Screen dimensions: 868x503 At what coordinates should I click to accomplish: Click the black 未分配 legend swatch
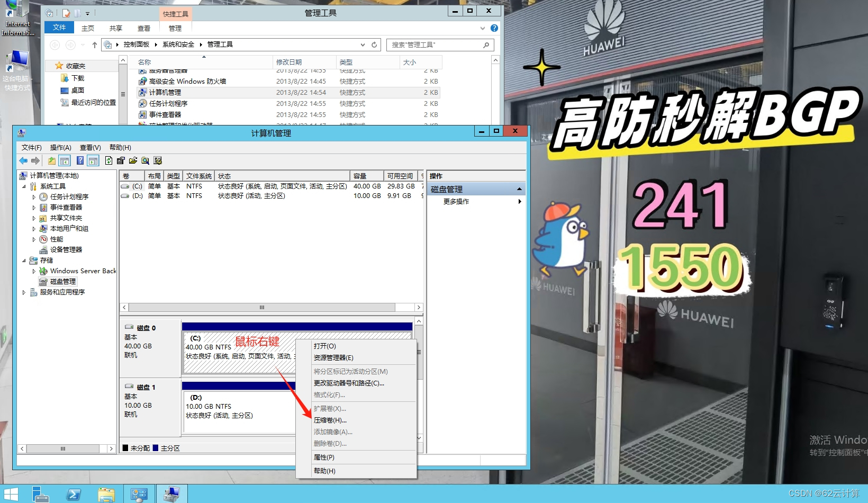coord(125,448)
